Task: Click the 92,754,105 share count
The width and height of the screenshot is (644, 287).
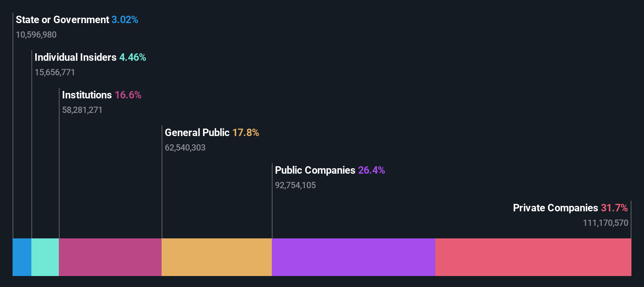Action: 295,185
